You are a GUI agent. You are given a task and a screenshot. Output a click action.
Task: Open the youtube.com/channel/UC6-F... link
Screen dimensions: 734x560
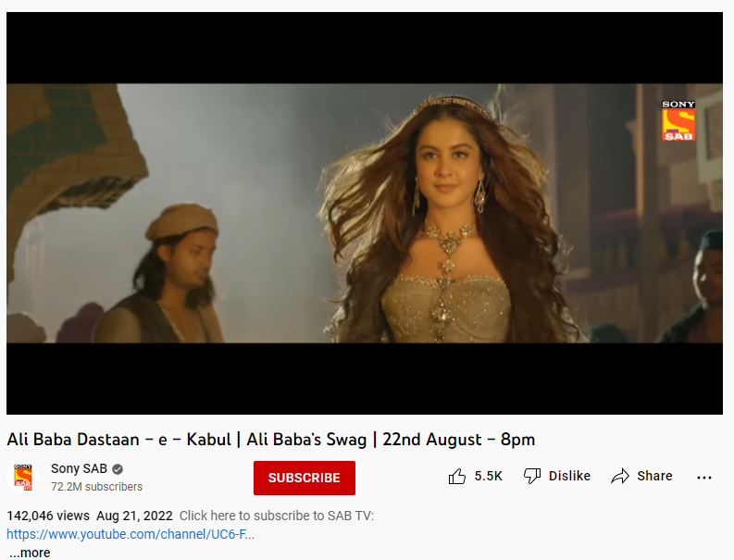(x=131, y=534)
